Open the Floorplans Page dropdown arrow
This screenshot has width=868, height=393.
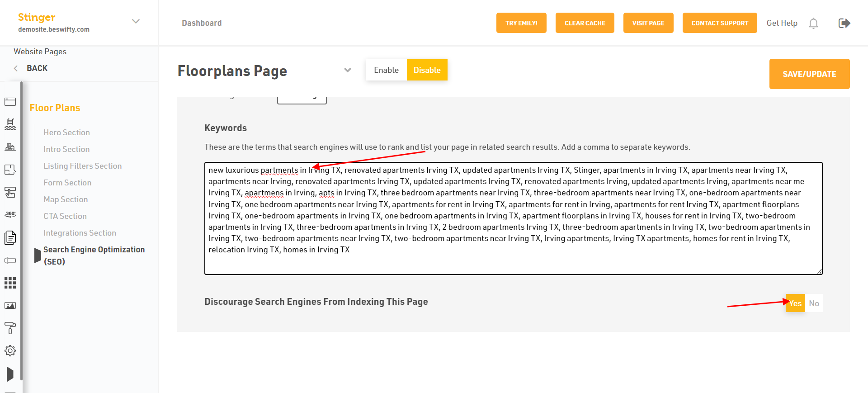[348, 70]
